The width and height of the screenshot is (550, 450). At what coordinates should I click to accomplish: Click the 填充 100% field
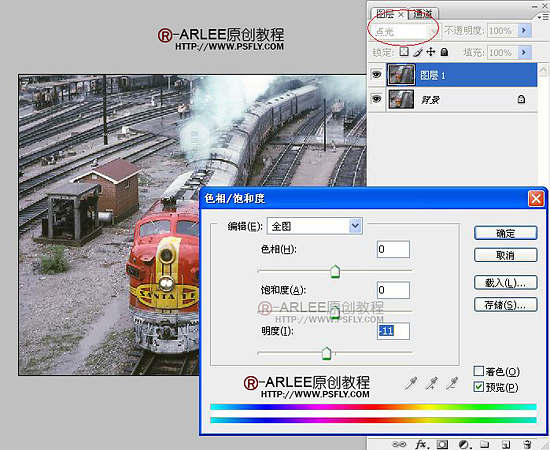point(502,53)
